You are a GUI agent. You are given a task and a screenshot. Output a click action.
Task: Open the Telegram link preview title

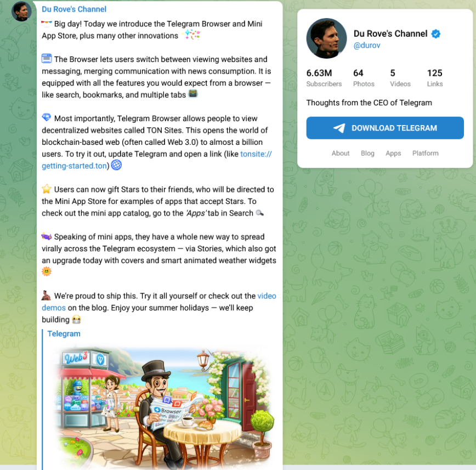[x=64, y=333]
